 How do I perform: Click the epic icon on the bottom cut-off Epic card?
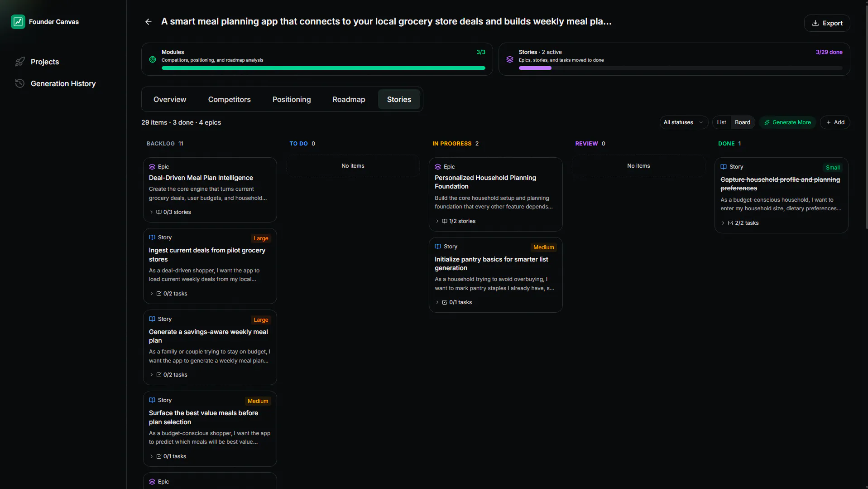(152, 482)
